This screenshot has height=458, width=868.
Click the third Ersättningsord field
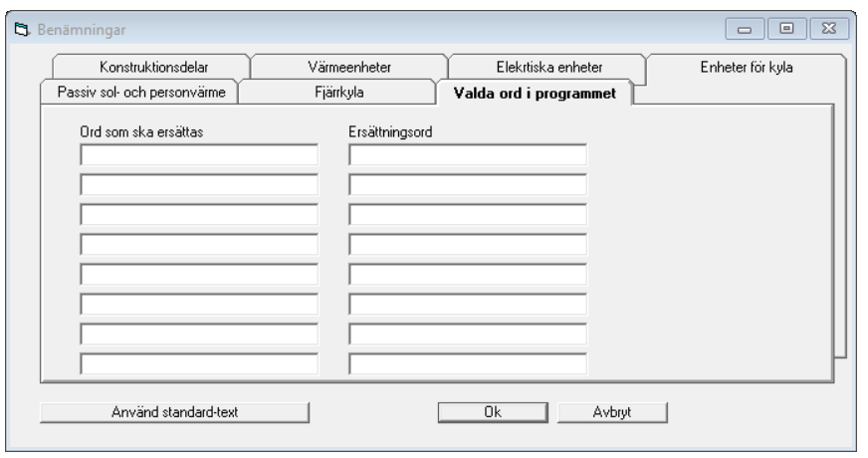pos(467,214)
